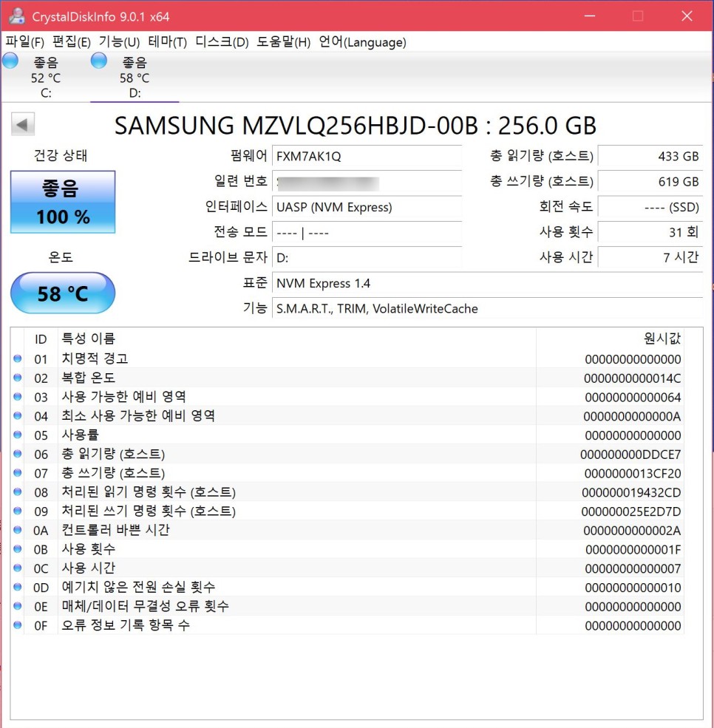Click raw value 0000000000014C
The image size is (714, 728).
coord(632,378)
